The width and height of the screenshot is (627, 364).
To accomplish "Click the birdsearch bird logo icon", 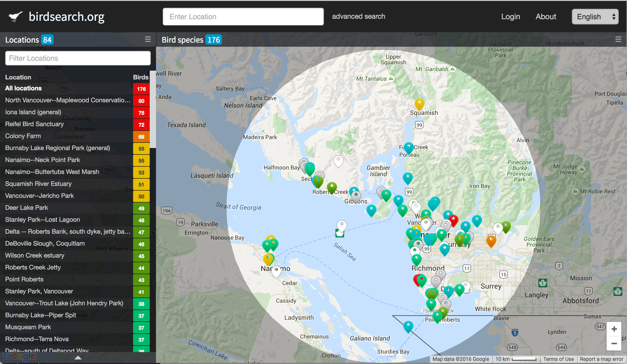I will [15, 17].
